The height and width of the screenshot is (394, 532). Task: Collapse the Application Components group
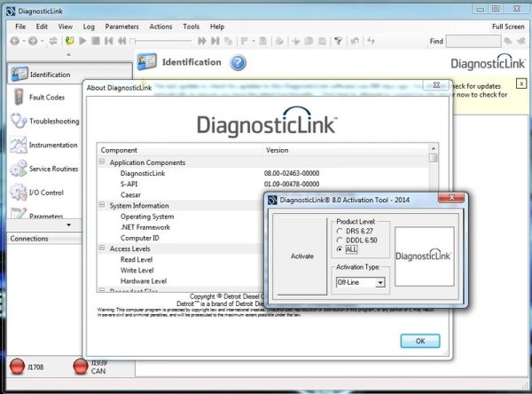coord(102,162)
